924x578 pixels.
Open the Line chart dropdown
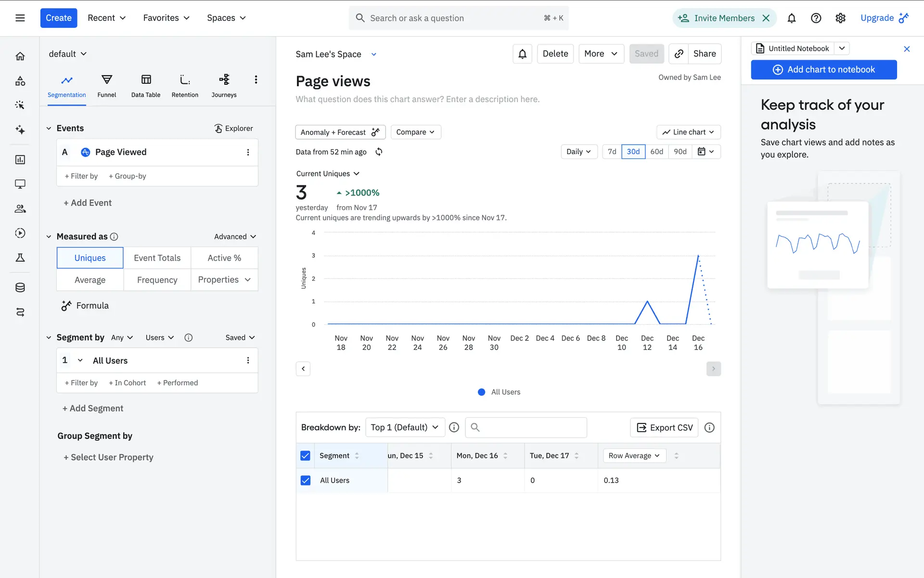pyautogui.click(x=688, y=132)
